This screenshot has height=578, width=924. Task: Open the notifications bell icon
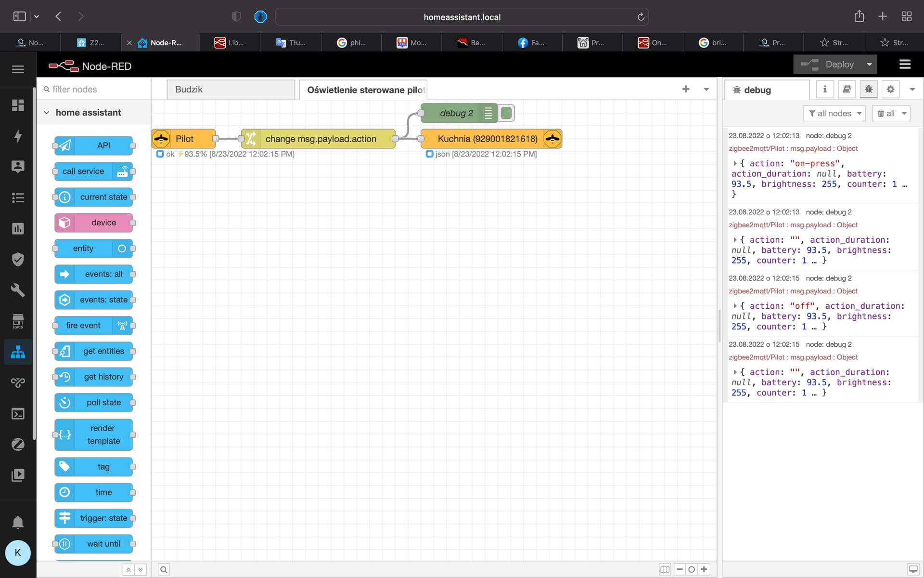(18, 522)
